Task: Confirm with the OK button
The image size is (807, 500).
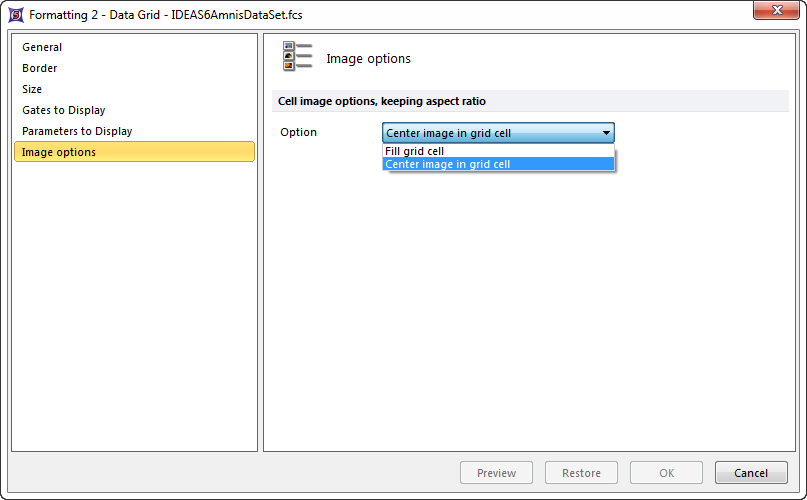Action: pyautogui.click(x=666, y=473)
